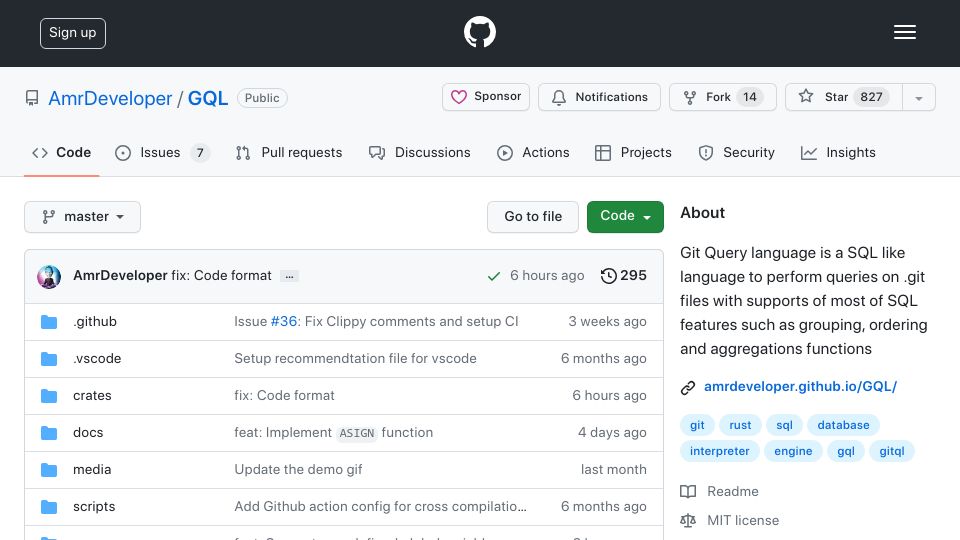Click the repository book icon beside AmrDeveloper
Viewport: 960px width, 540px height.
pyautogui.click(x=32, y=98)
